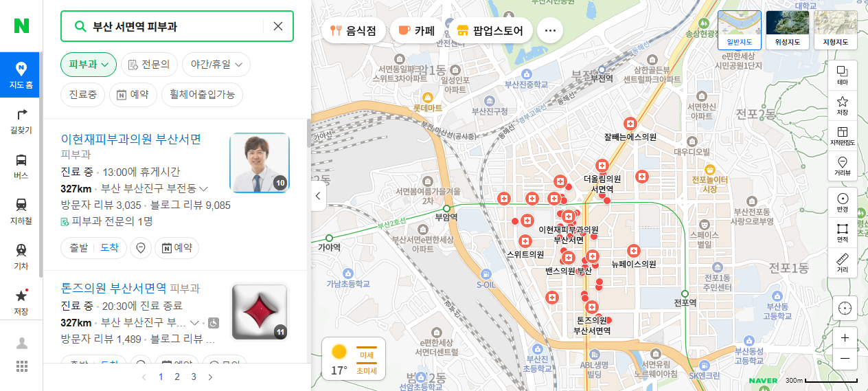This screenshot has height=391, width=868.
Task: Enable the 전문의 filter chip
Action: [x=149, y=65]
